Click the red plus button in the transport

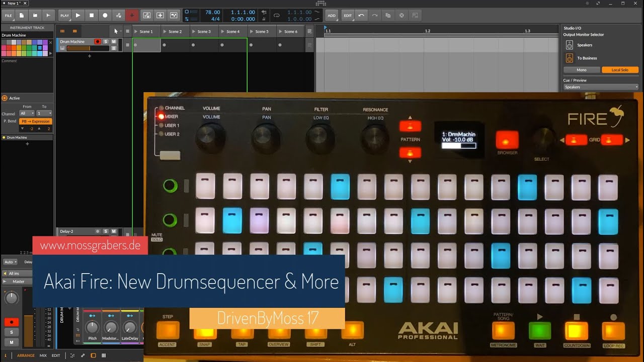tap(132, 16)
